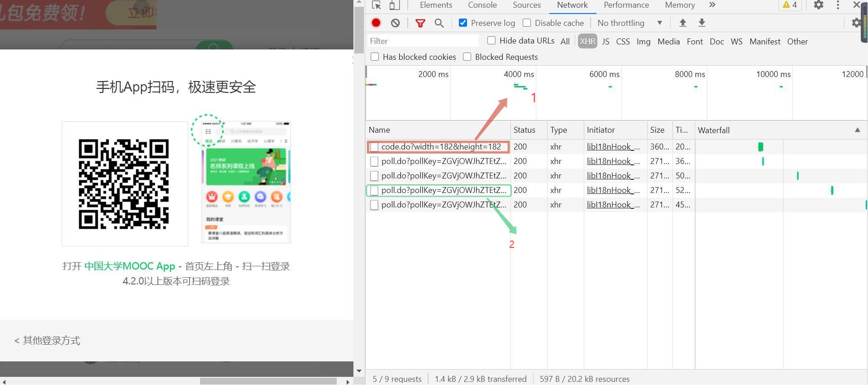Enable Preserve log checkbox
Image resolution: width=868 pixels, height=385 pixels.
[x=463, y=23]
